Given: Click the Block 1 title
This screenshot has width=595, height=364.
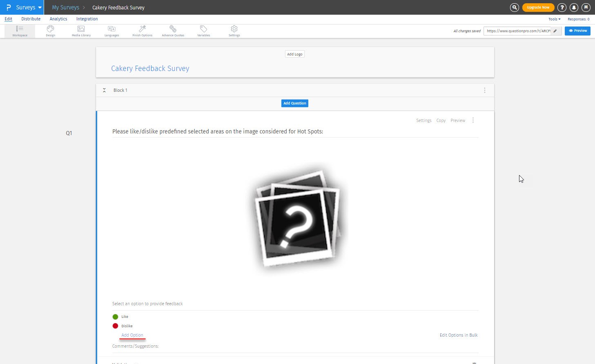Looking at the screenshot, I should click(120, 90).
